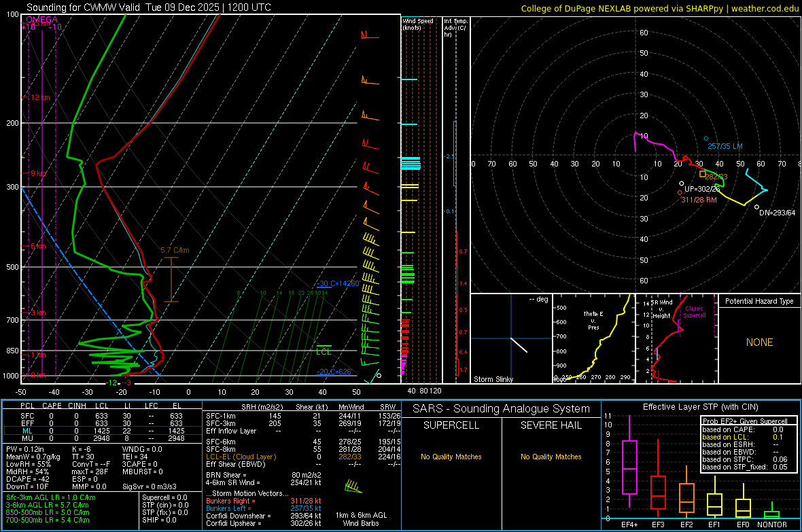The width and height of the screenshot is (802, 532).
Task: Select the Bunkers Left storm motion row
Action: coord(264,508)
